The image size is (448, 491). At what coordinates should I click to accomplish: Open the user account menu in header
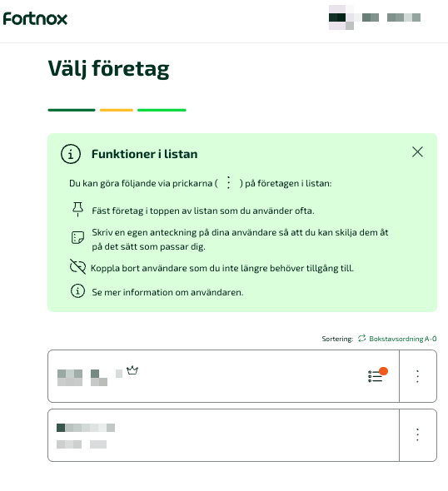(x=375, y=17)
